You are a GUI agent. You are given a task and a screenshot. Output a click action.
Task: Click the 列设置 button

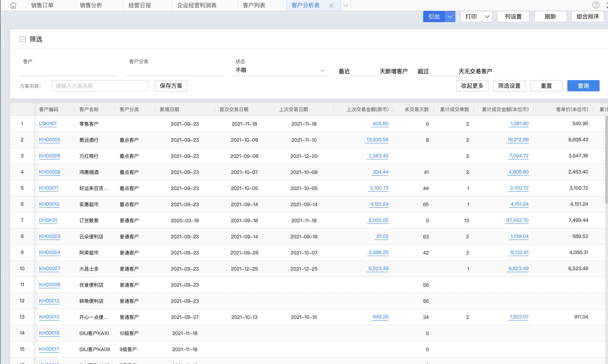(513, 17)
